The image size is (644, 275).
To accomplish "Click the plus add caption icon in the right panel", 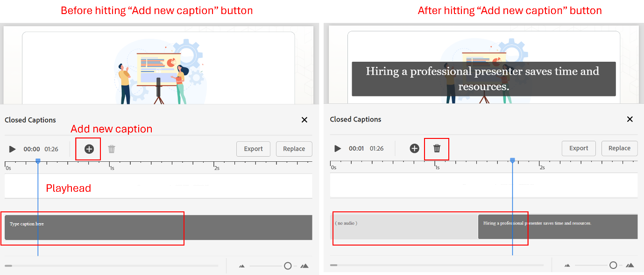I will [414, 148].
